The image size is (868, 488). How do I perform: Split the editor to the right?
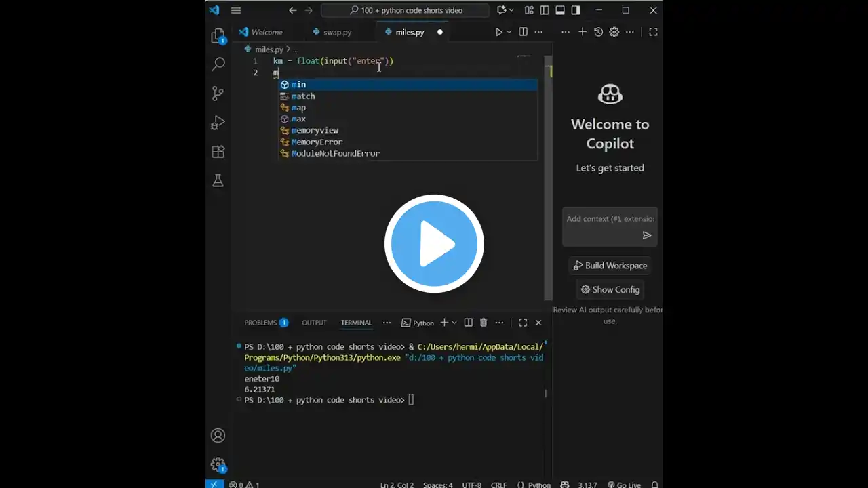[523, 32]
